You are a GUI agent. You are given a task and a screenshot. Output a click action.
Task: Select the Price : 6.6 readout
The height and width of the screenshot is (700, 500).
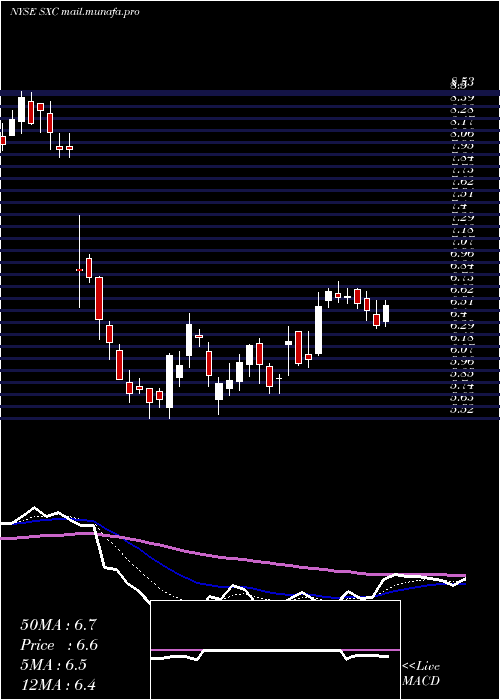click(x=59, y=645)
